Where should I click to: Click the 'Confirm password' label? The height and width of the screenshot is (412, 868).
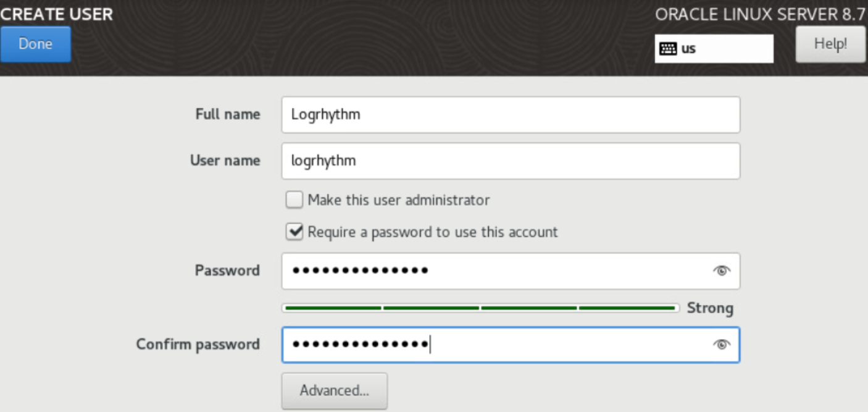(198, 344)
